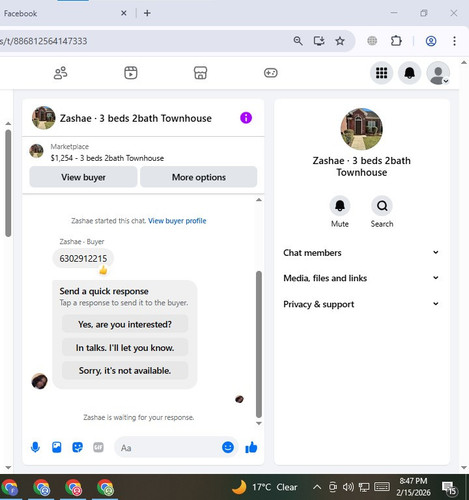This screenshot has width=469, height=500.
Task: Open the Gaming controller icon
Action: pyautogui.click(x=270, y=73)
